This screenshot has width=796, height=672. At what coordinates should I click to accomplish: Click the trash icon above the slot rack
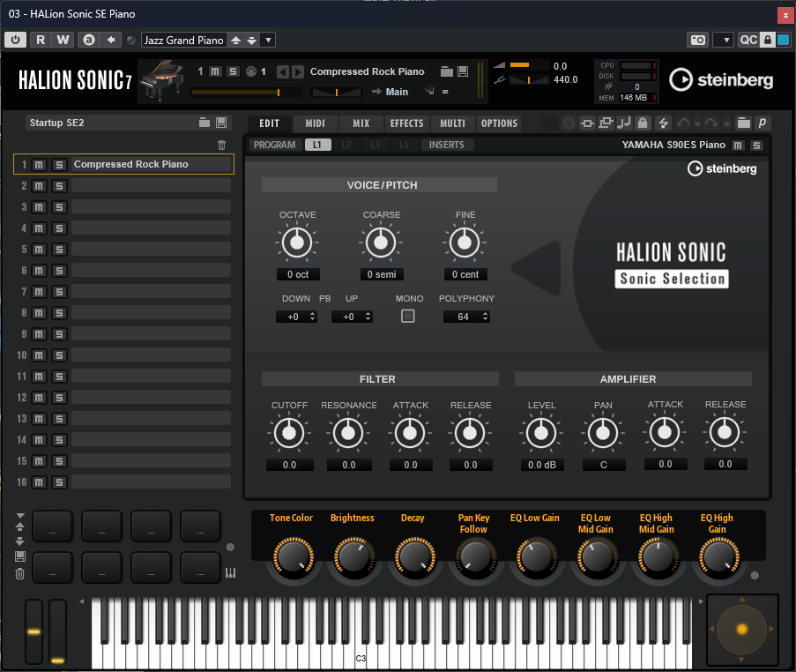coord(222,146)
